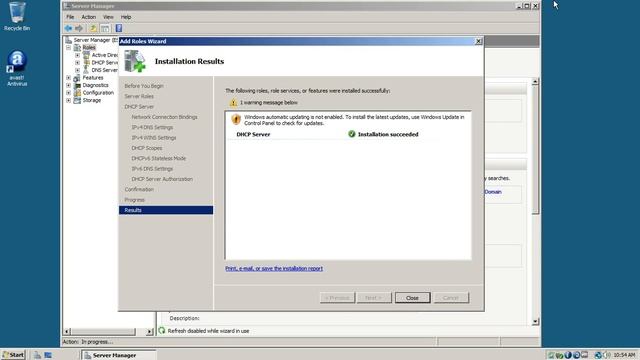Open the Action menu

tap(89, 17)
